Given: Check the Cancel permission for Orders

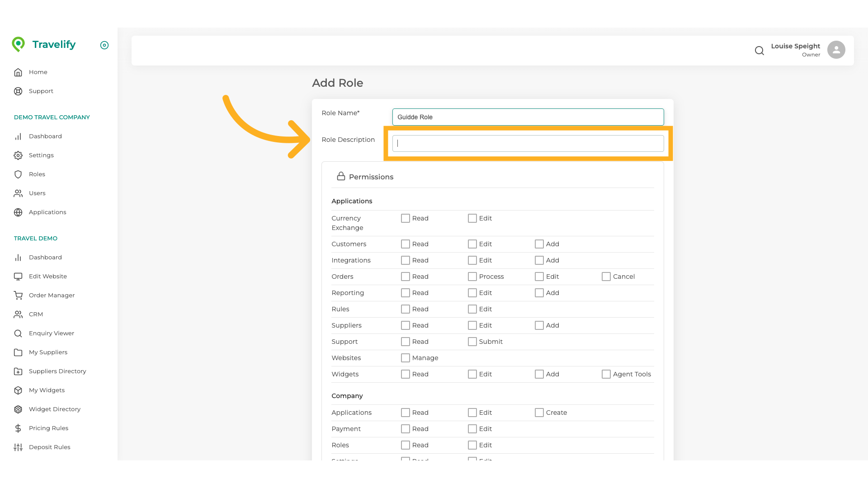Looking at the screenshot, I should coord(606,276).
